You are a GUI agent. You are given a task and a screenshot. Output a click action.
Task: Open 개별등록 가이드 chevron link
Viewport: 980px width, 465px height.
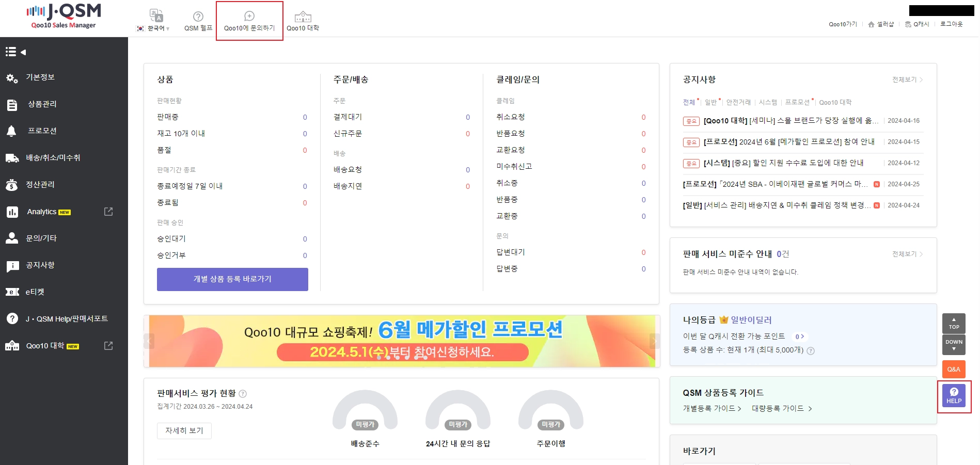[x=712, y=409]
